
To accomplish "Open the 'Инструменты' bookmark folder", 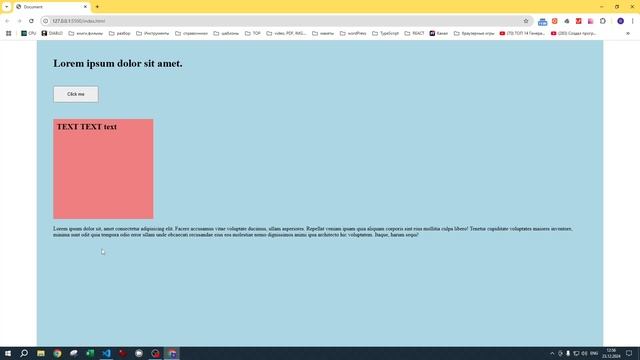I will (x=152, y=33).
